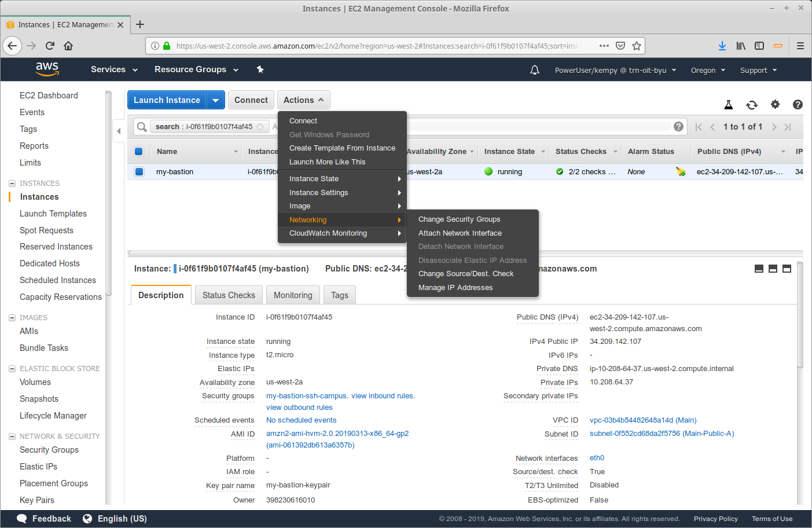The image size is (812, 528).
Task: Sort by the Instance State column header
Action: click(509, 152)
